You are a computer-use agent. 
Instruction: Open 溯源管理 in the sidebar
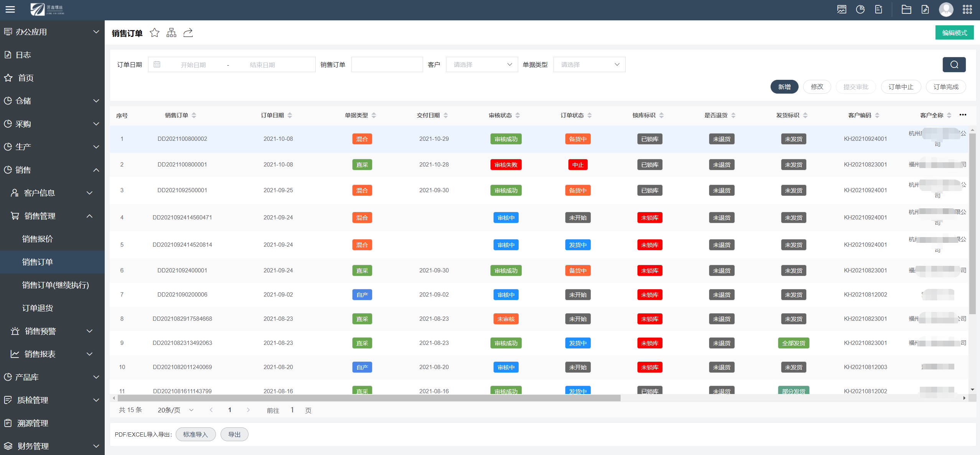click(x=52, y=423)
